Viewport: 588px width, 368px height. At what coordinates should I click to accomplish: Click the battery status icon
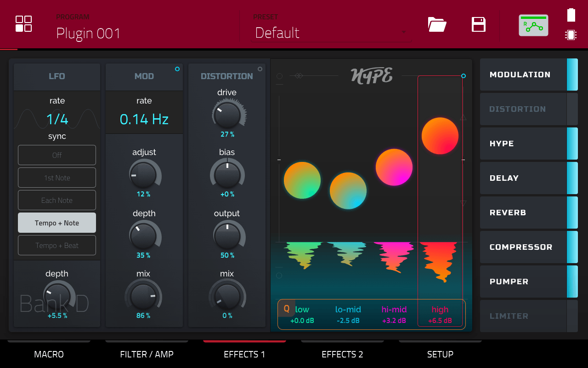(571, 15)
